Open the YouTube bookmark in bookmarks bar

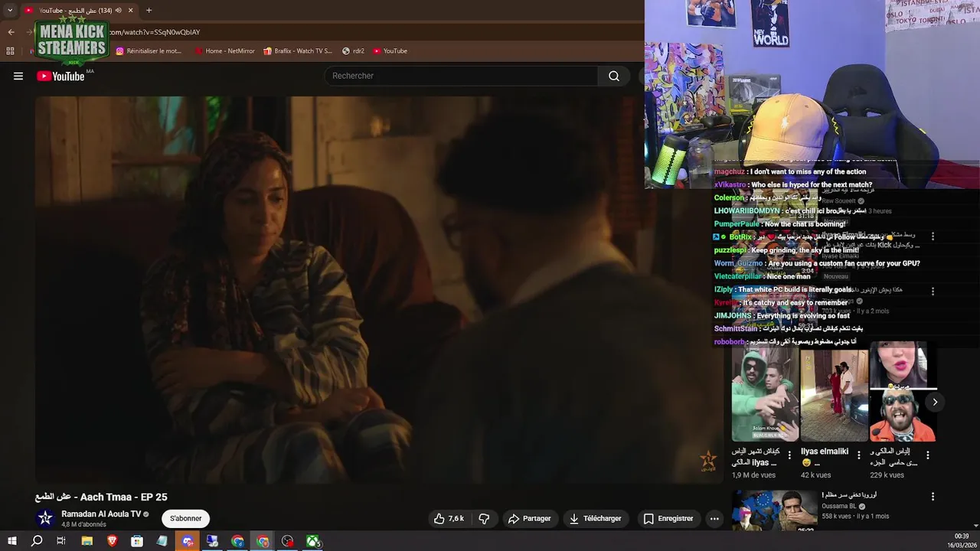pyautogui.click(x=390, y=51)
